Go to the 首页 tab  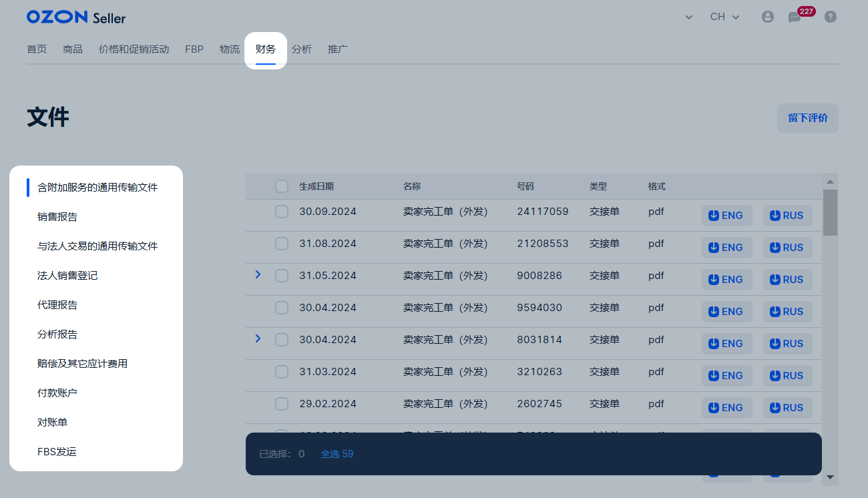pyautogui.click(x=37, y=49)
